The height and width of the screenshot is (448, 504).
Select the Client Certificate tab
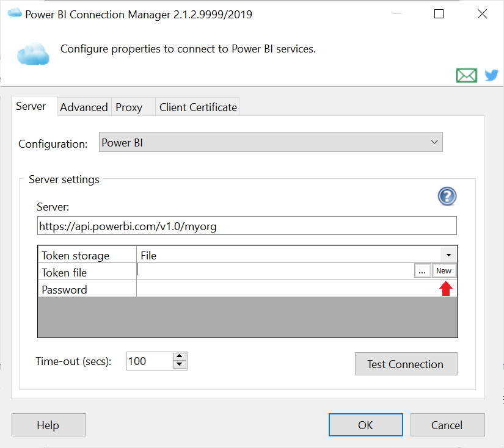[198, 107]
